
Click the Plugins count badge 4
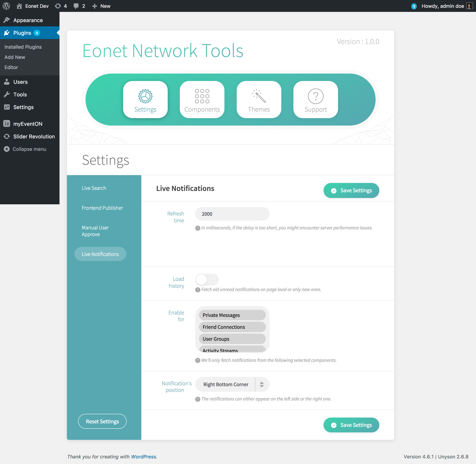click(37, 33)
